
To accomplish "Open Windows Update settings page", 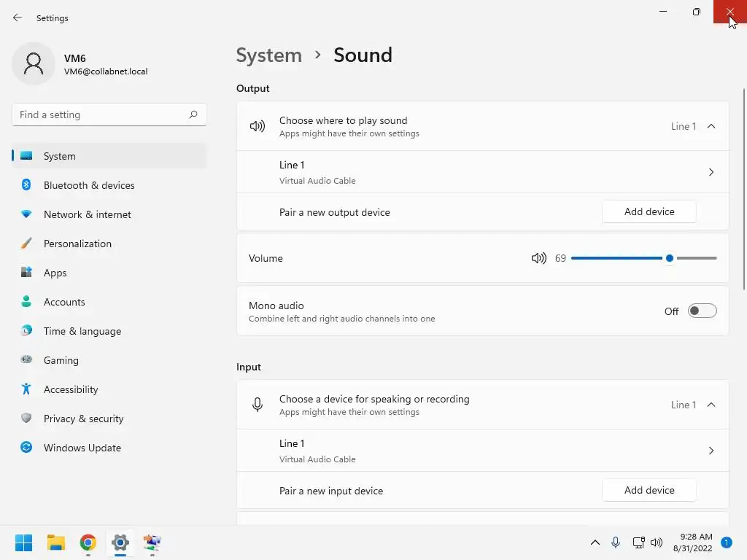I will [82, 448].
